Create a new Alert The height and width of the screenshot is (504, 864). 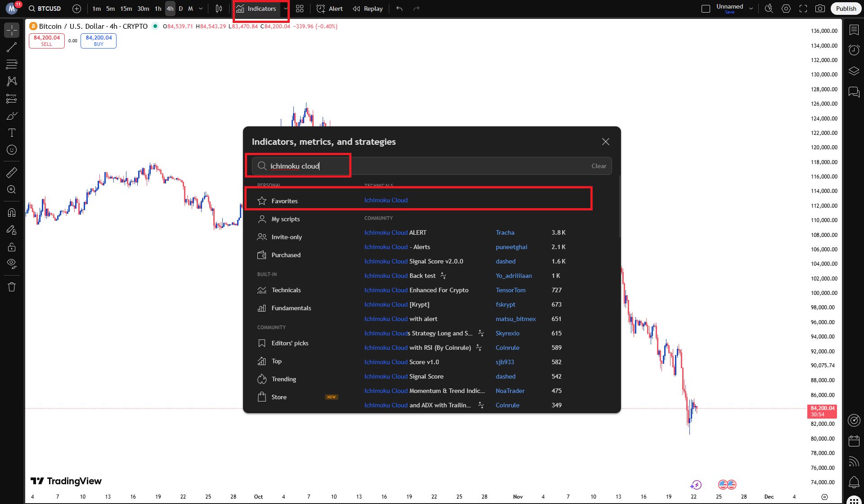pos(330,9)
